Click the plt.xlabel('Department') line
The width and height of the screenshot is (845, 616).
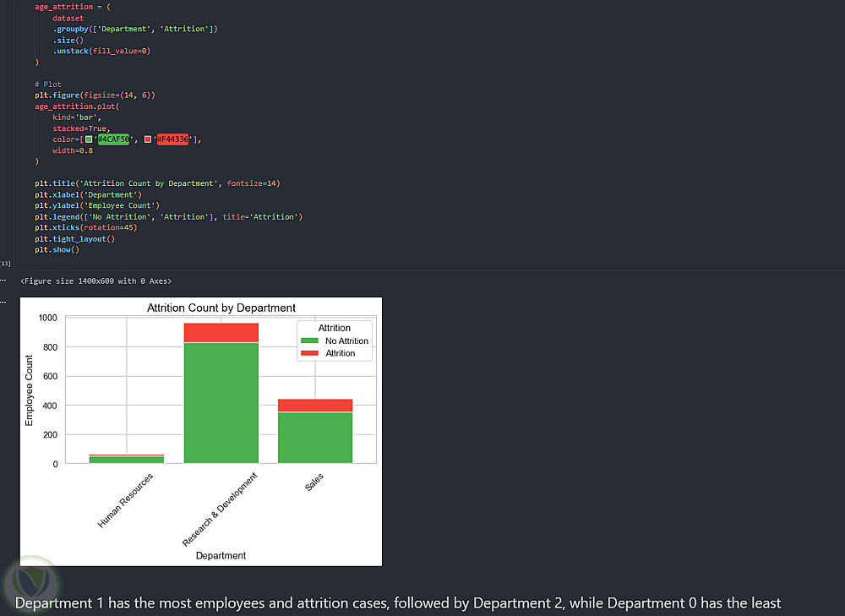[x=89, y=194]
